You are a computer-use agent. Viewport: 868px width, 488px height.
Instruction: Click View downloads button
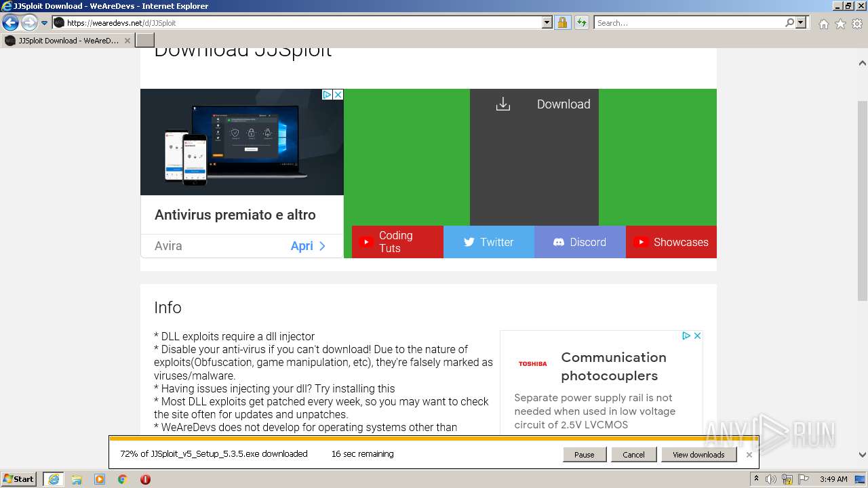pyautogui.click(x=698, y=455)
